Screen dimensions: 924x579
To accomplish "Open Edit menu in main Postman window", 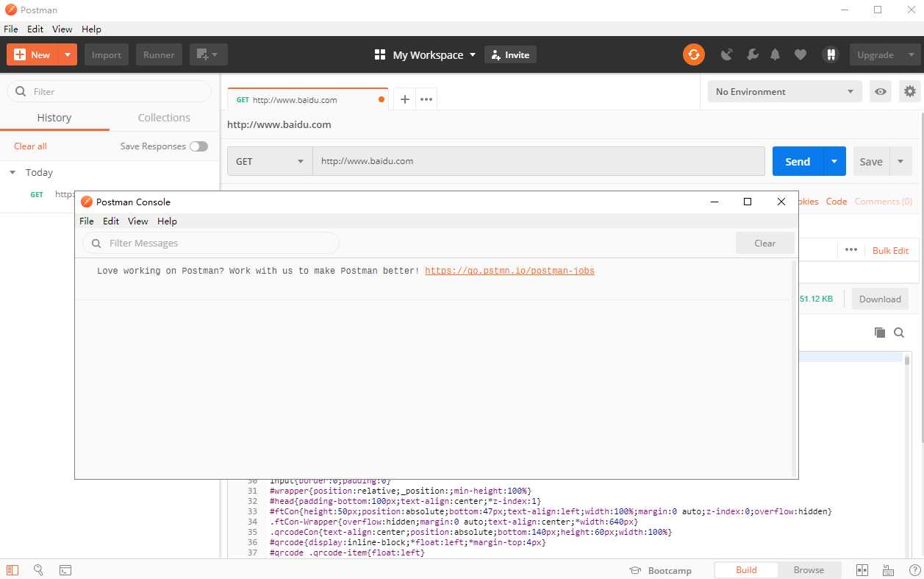I will (35, 29).
